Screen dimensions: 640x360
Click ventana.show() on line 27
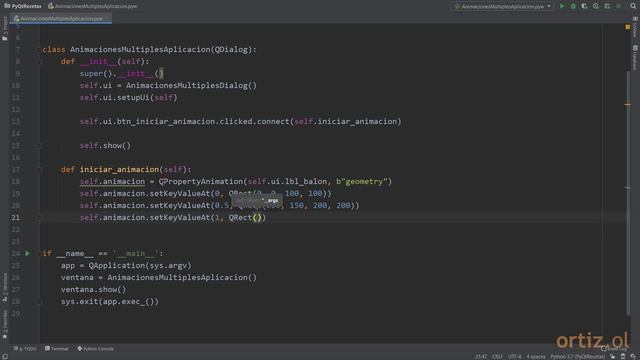(x=93, y=289)
